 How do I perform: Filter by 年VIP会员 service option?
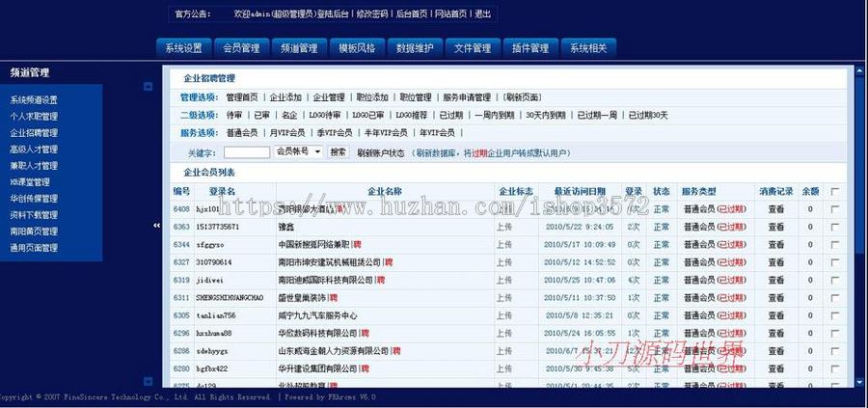pos(437,133)
